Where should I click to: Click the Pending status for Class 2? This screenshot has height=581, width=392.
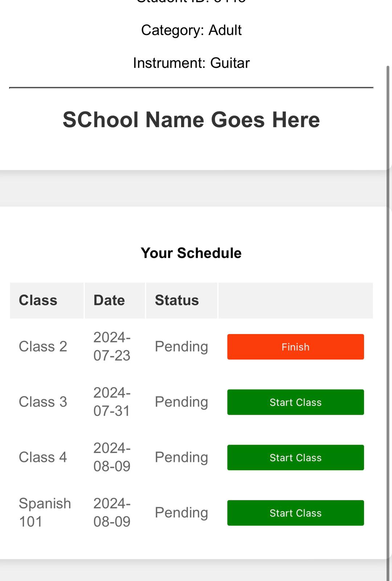[181, 346]
